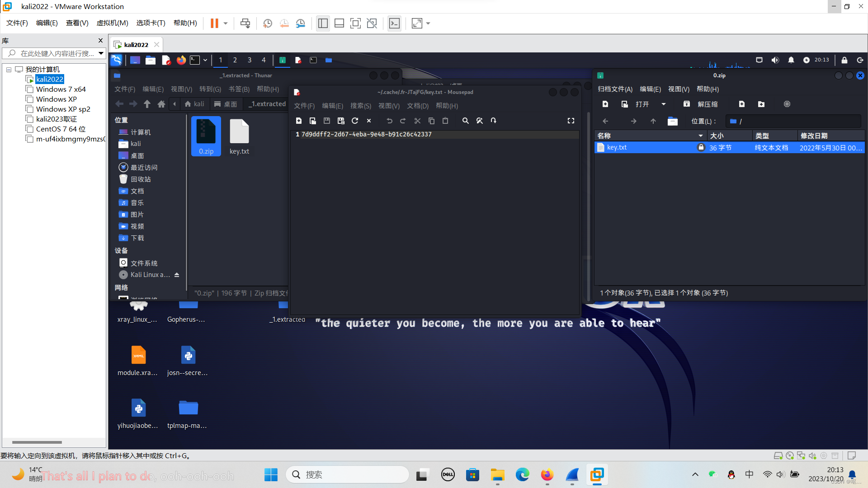
Task: Click the find (magnifier) icon in Mousepad
Action: (x=465, y=121)
